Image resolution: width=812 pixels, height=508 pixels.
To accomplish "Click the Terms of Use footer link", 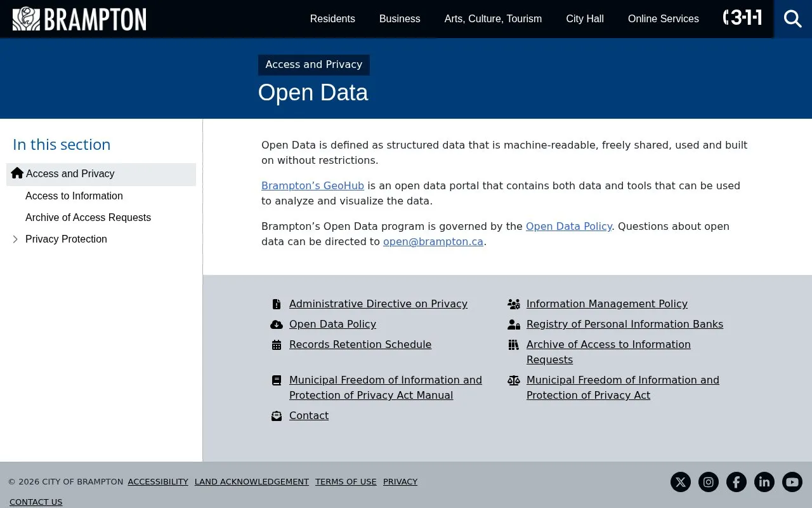I will 346,482.
